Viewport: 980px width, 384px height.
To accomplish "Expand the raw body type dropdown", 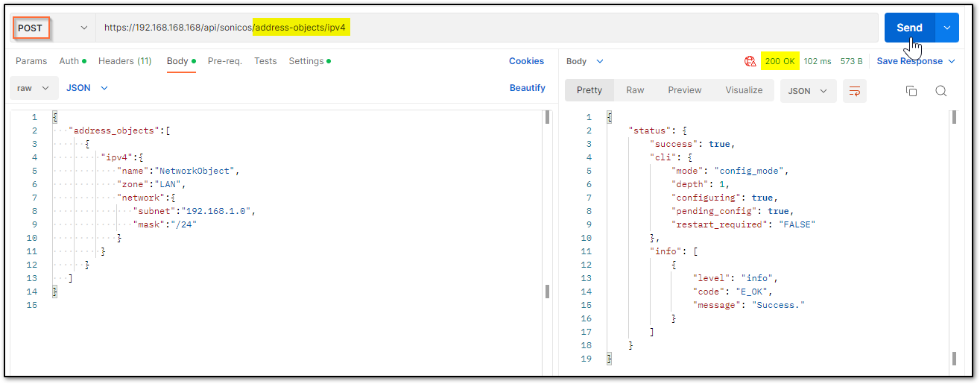I will point(34,88).
